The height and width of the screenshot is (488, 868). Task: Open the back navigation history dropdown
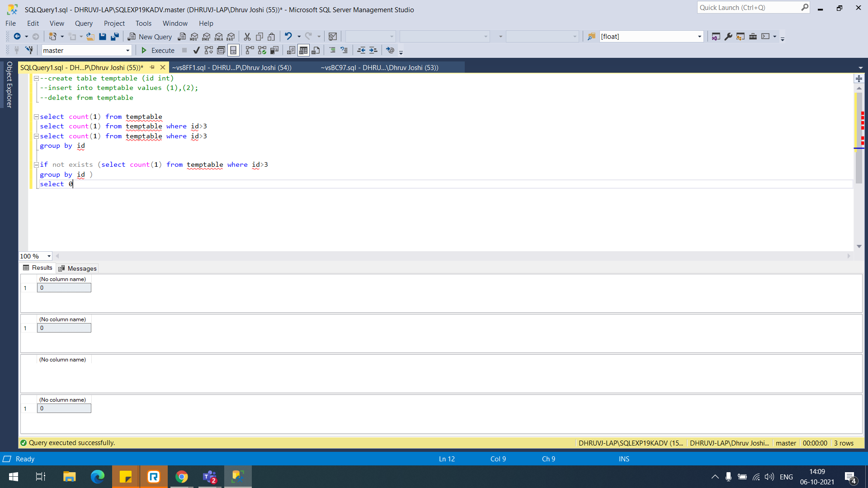point(26,37)
